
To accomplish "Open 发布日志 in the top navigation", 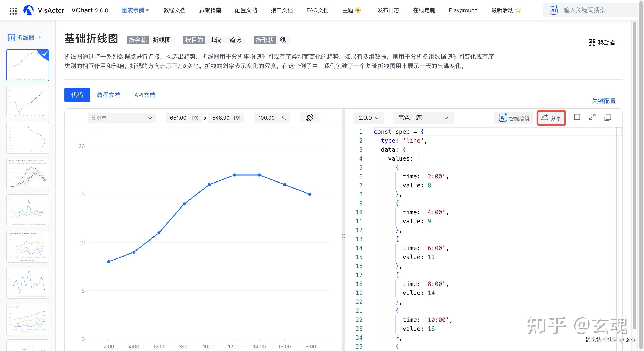I will click(388, 10).
